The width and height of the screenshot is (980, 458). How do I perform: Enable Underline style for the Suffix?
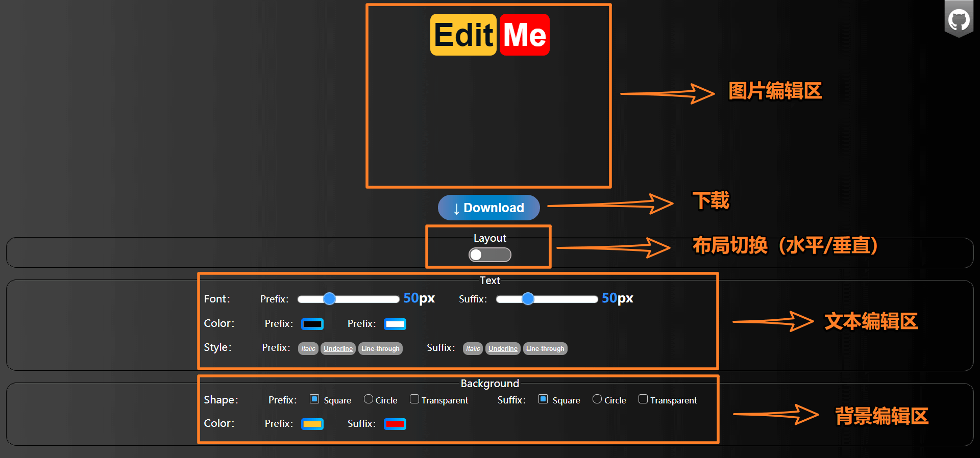[x=503, y=348]
